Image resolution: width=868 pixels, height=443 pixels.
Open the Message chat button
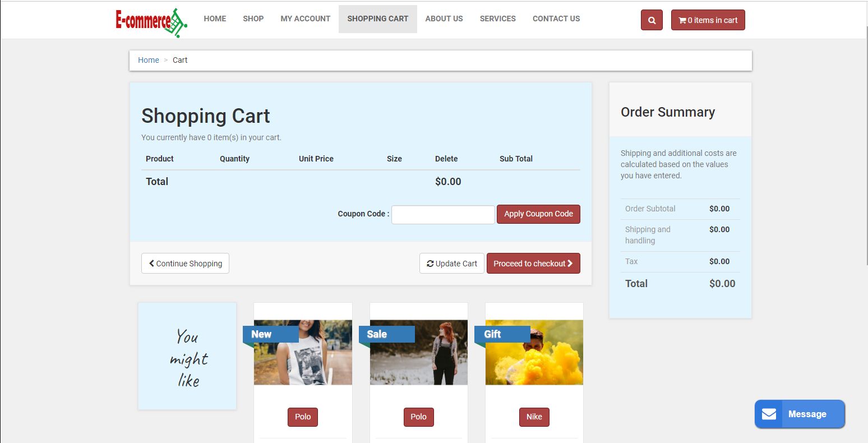[x=800, y=414]
